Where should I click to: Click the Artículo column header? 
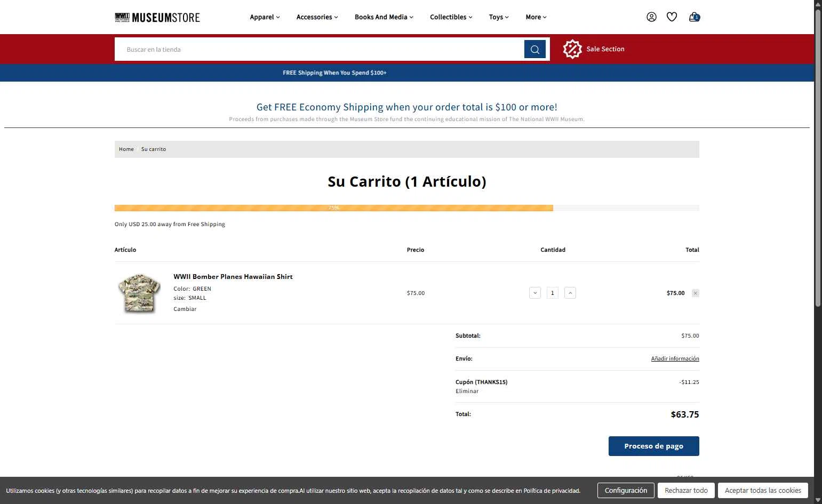pyautogui.click(x=125, y=250)
